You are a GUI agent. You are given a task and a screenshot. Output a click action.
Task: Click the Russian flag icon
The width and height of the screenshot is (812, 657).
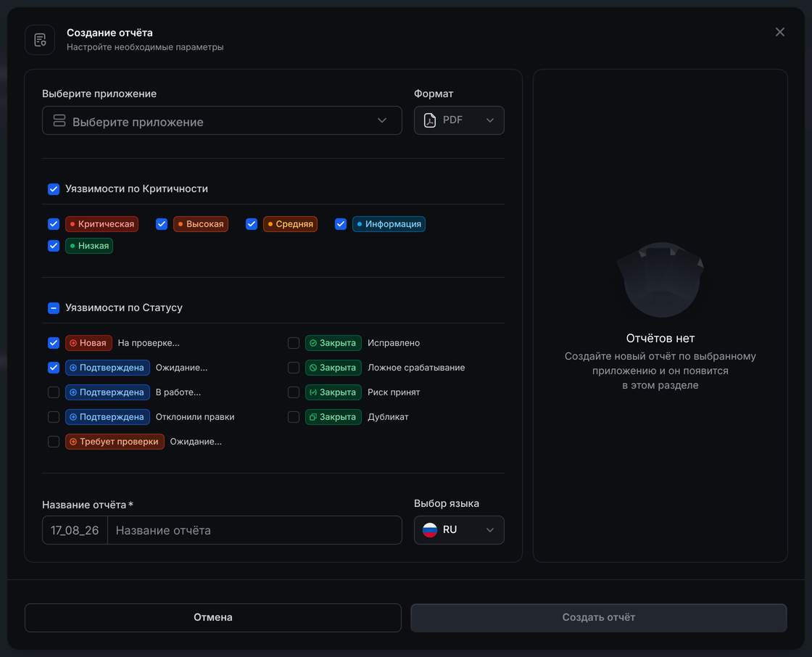[x=430, y=530]
